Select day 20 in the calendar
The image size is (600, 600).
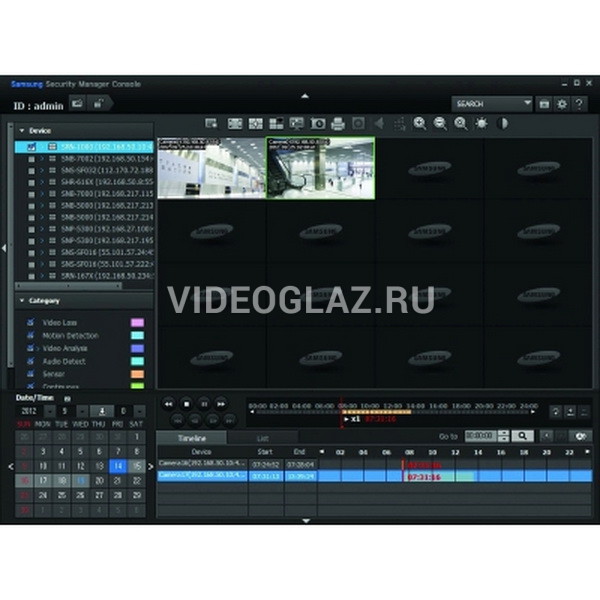(99, 481)
